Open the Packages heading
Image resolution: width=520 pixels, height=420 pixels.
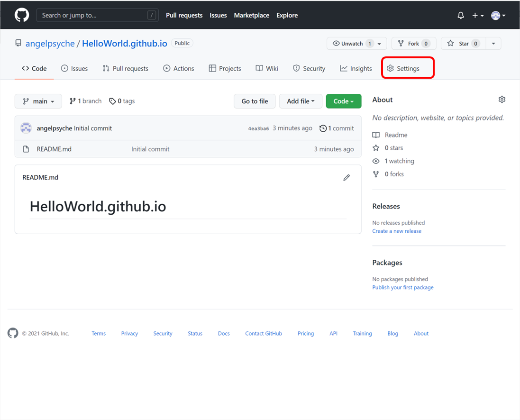(387, 263)
